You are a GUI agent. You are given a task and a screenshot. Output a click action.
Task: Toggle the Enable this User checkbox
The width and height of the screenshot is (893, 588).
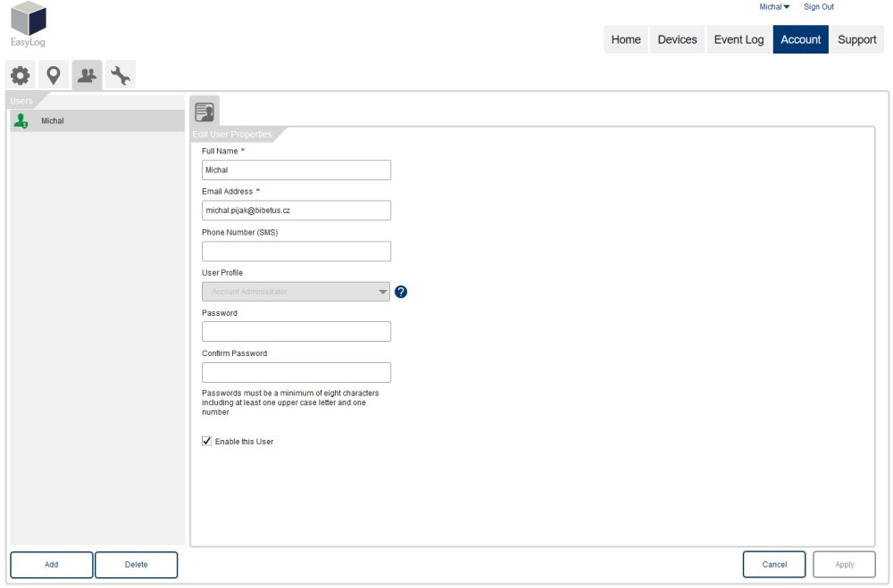tap(207, 441)
